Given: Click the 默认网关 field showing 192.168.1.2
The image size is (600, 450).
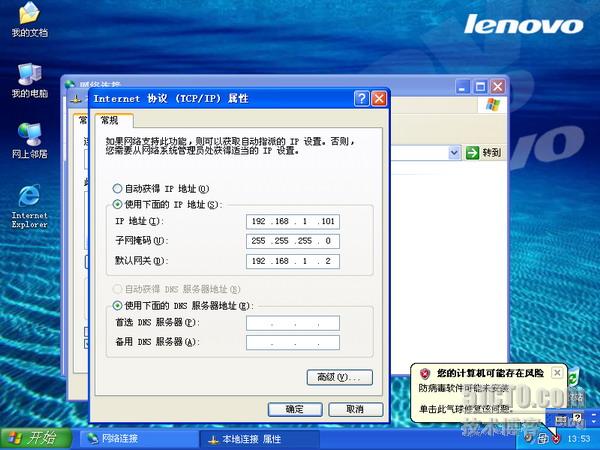Looking at the screenshot, I should 293,261.
